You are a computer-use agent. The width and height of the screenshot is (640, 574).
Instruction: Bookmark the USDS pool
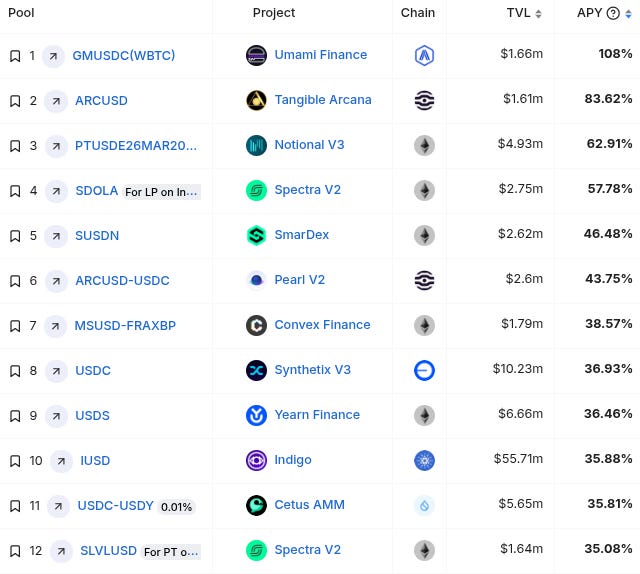pyautogui.click(x=15, y=416)
